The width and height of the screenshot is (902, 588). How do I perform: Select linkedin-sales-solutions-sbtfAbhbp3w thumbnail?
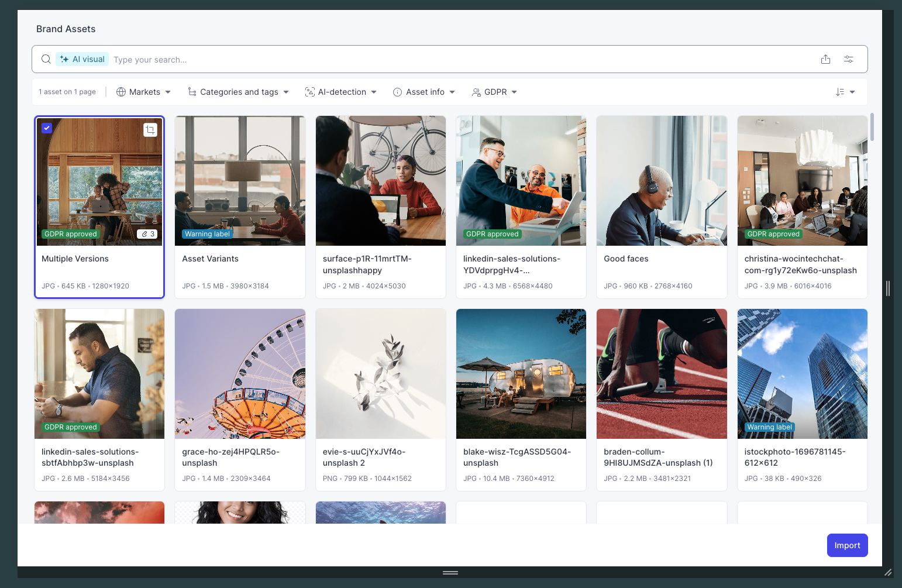pyautogui.click(x=99, y=374)
